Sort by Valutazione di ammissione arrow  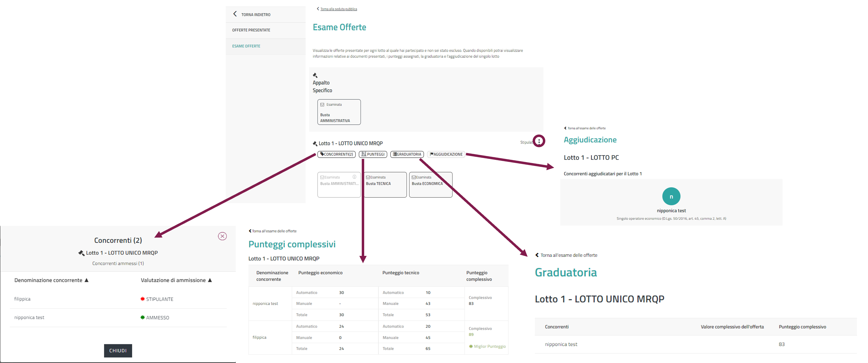point(210,280)
